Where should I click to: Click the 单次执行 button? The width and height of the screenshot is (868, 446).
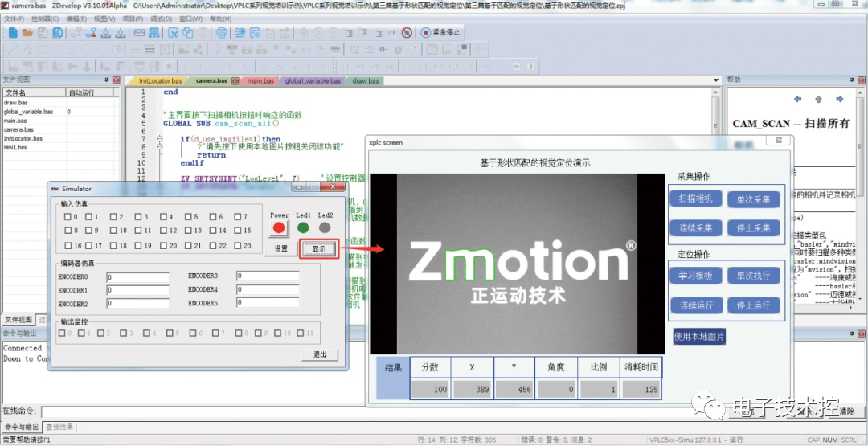(754, 276)
